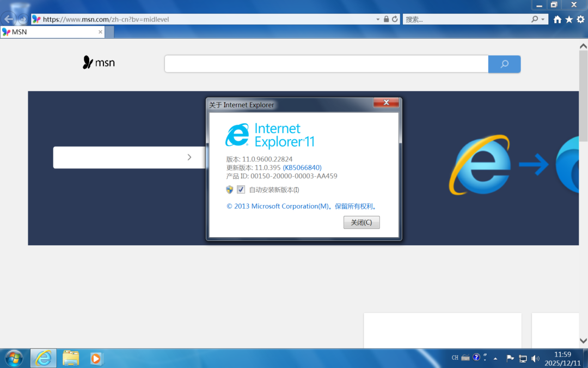Open the Action Center flag icon
Viewport: 588px width, 368px height.
[x=510, y=358]
